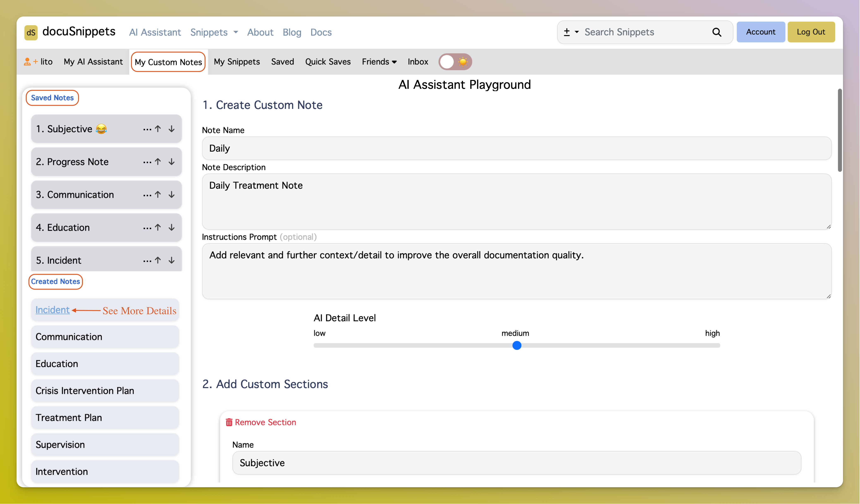Open the plus-minus search filter dropdown
The height and width of the screenshot is (504, 860).
click(x=571, y=32)
